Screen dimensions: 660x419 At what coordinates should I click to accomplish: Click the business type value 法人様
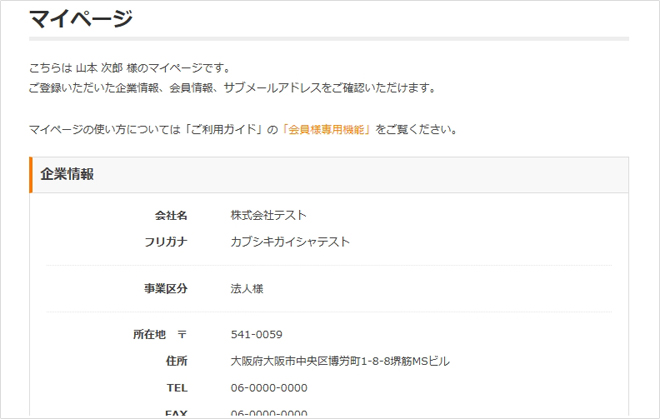point(247,289)
